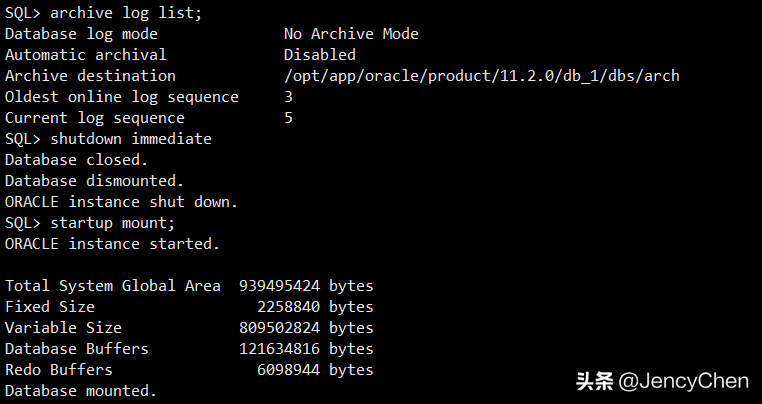Screen dimensions: 762x404
Task: Click the 'Database dismounted.' output line
Action: click(x=95, y=181)
